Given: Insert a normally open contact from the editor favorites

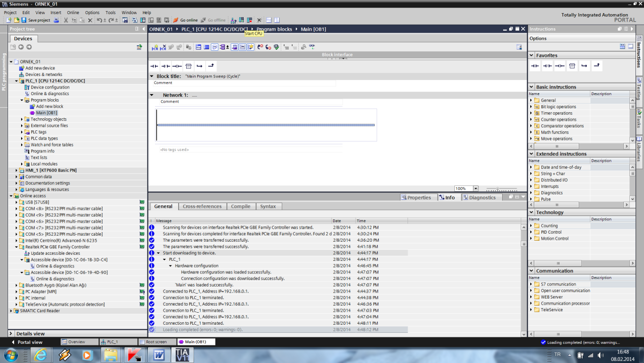Looking at the screenshot, I should point(154,66).
